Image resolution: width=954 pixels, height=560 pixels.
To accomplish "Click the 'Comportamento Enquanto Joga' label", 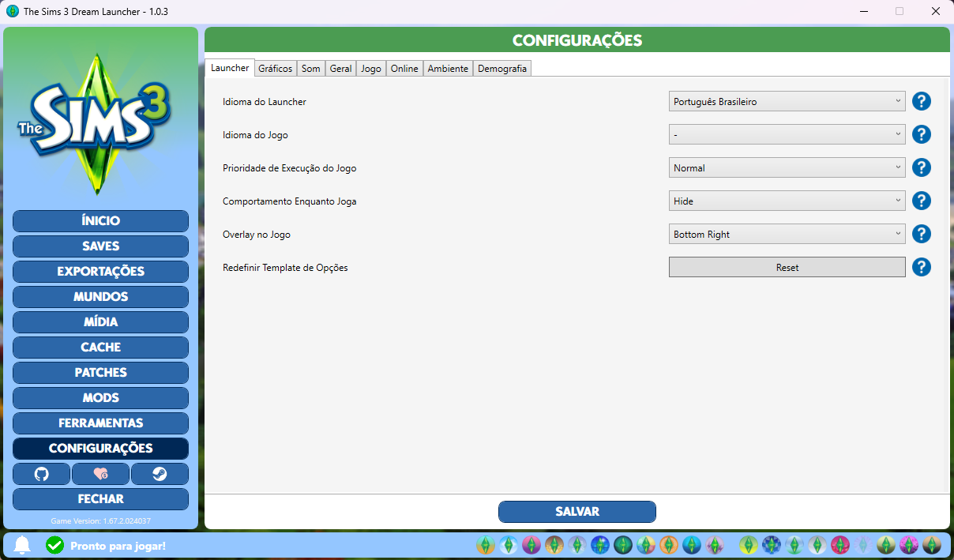I will [289, 201].
